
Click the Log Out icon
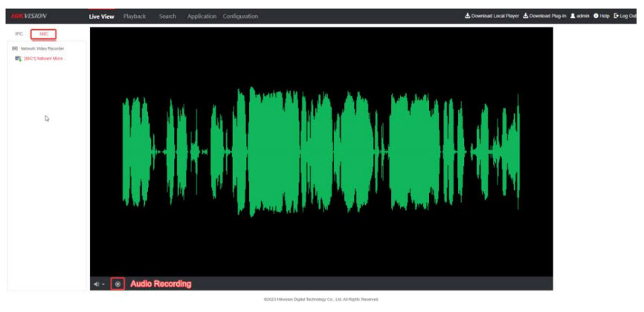[616, 16]
